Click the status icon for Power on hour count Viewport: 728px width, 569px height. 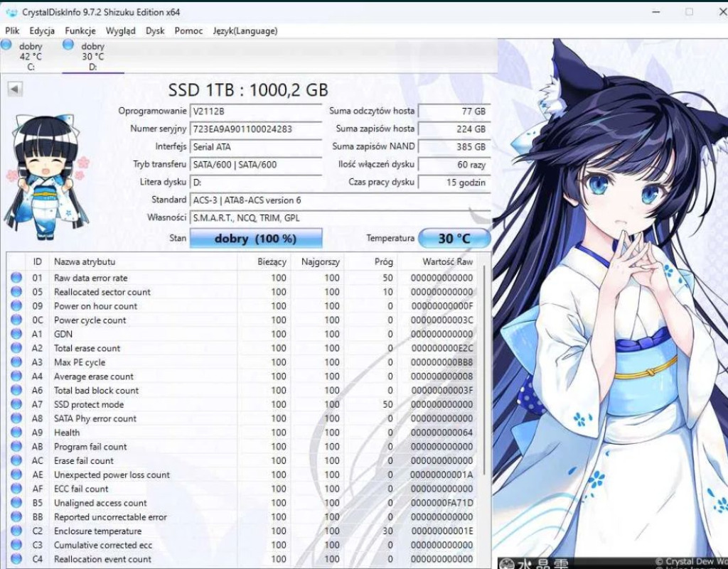coord(16,305)
